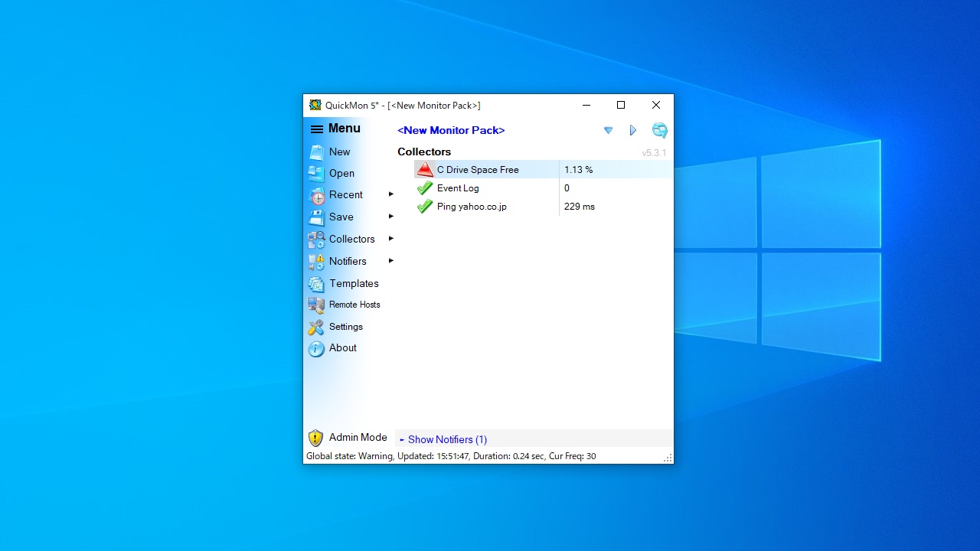The width and height of the screenshot is (980, 551).
Task: Click the hamburger Menu icon
Action: click(316, 129)
